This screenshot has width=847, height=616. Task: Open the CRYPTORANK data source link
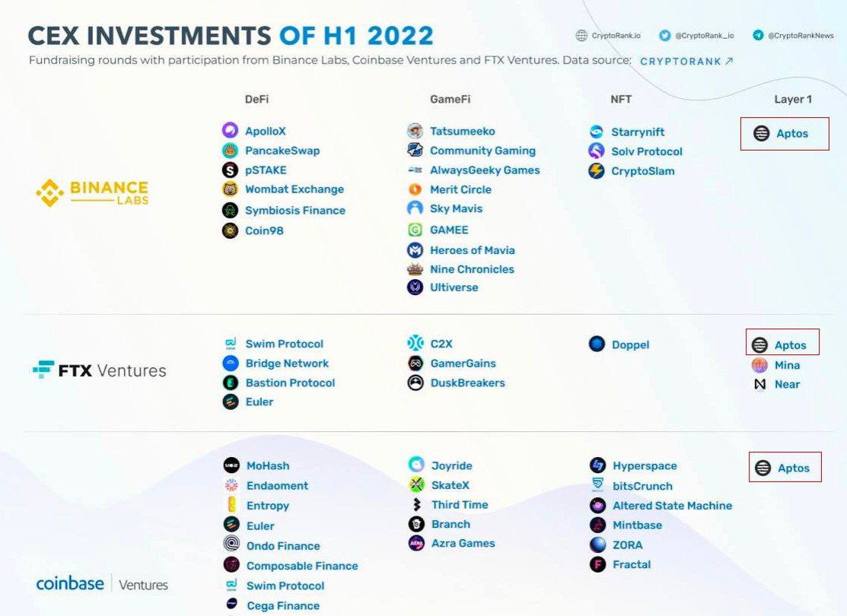[686, 61]
